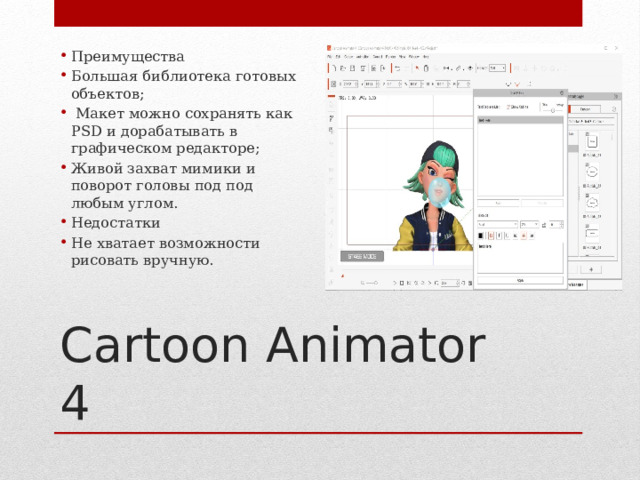Click the Save Project toolbar icon

[x=352, y=69]
